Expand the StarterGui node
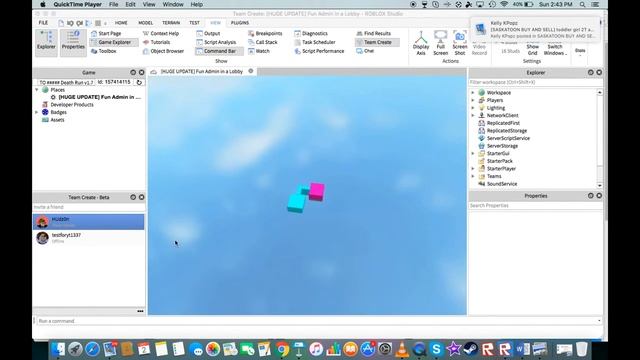The image size is (640, 360). click(473, 153)
